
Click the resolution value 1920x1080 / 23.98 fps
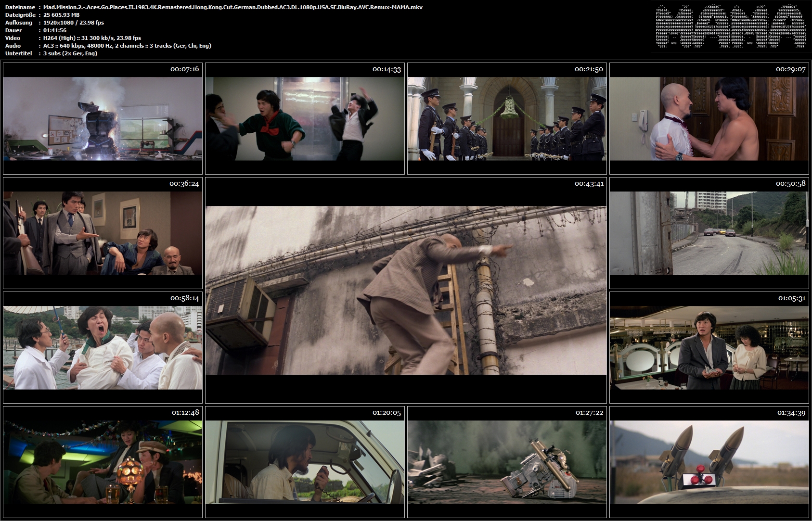[74, 23]
